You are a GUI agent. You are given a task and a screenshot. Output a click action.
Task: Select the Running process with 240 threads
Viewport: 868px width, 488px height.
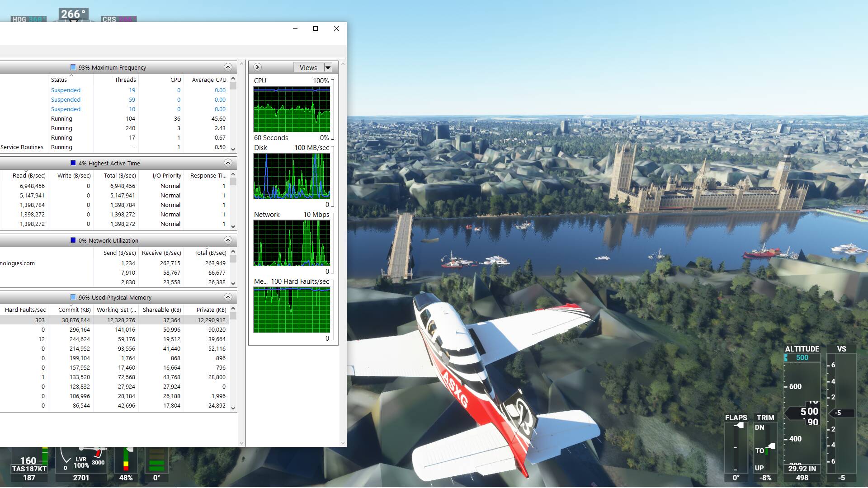(114, 128)
